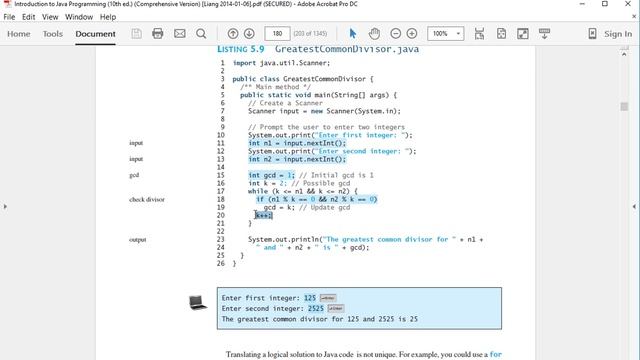This screenshot has width=640, height=360.
Task: Go to next page arrow
Action: click(249, 33)
